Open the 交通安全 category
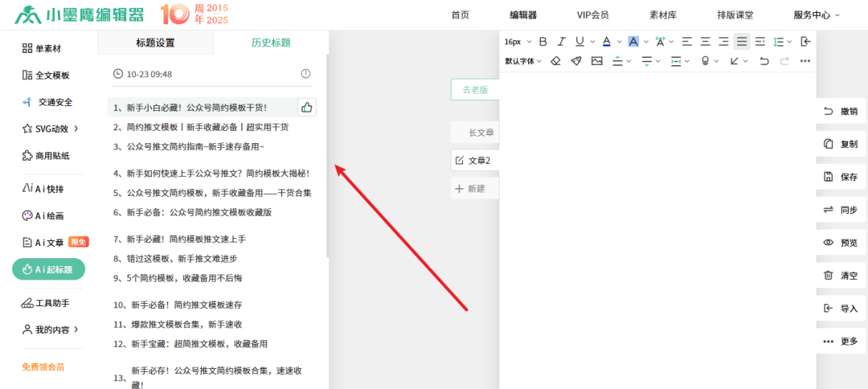Screen dimensions: 868x389 (47, 102)
